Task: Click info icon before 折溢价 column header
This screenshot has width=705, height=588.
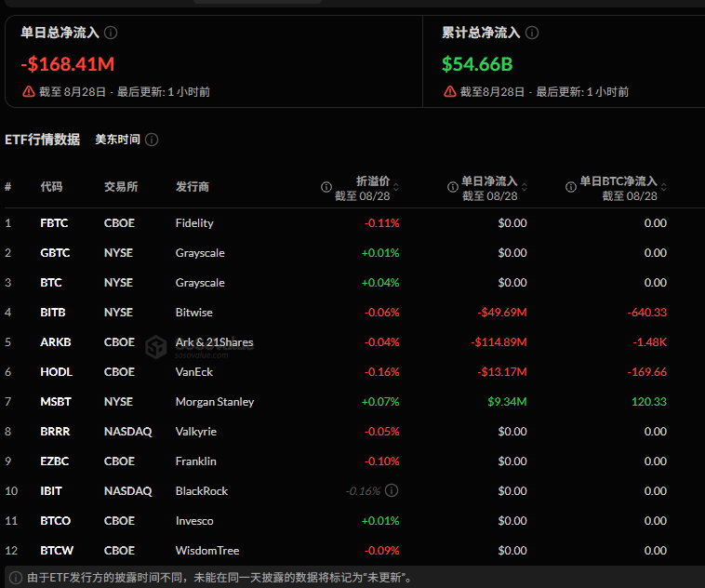Action: pyautogui.click(x=326, y=187)
